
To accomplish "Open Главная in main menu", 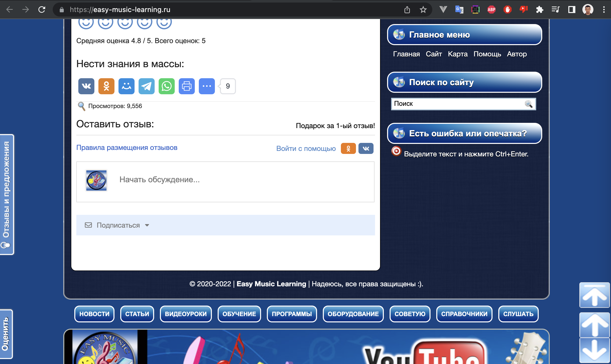I will pos(406,54).
